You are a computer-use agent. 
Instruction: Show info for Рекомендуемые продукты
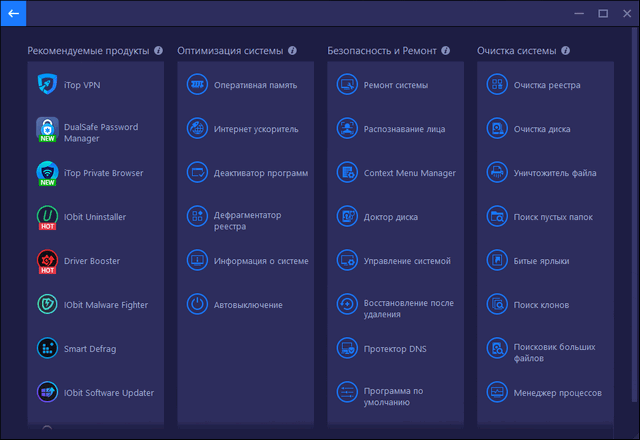coord(158,51)
